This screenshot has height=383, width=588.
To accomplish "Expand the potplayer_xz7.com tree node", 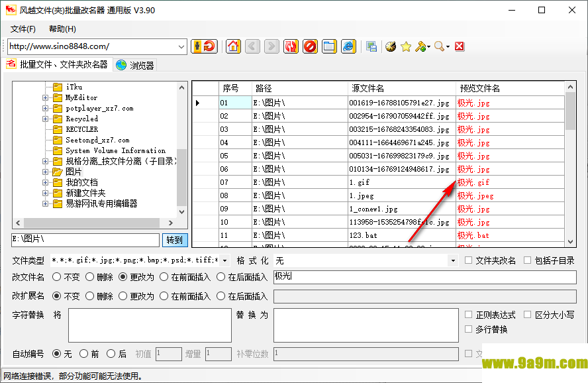I will coord(46,109).
